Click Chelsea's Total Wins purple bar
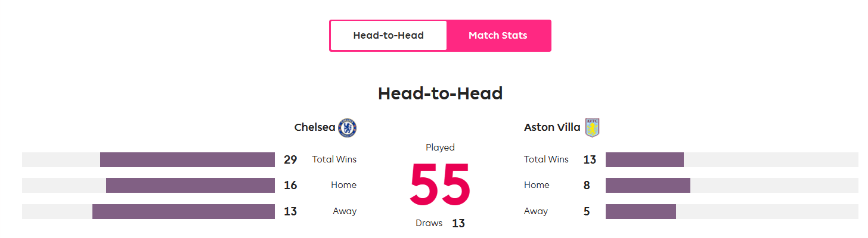Image resolution: width=868 pixels, height=238 pixels. pyautogui.click(x=187, y=159)
